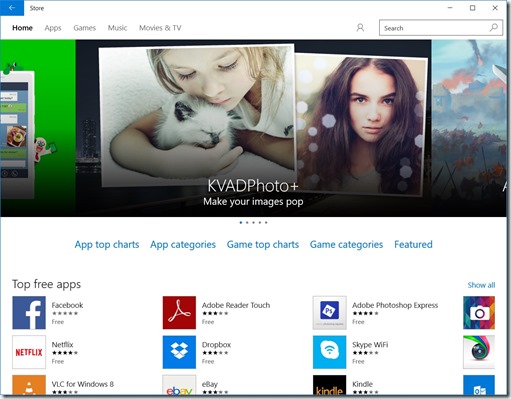Open the eBay app icon
Viewport: 511px width, 399px height.
pos(179,385)
